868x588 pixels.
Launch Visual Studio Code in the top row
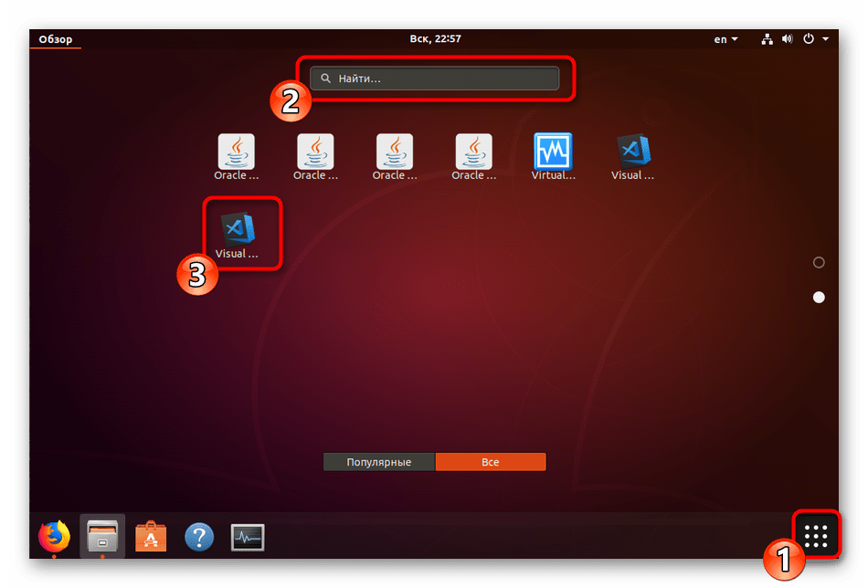[x=632, y=157]
